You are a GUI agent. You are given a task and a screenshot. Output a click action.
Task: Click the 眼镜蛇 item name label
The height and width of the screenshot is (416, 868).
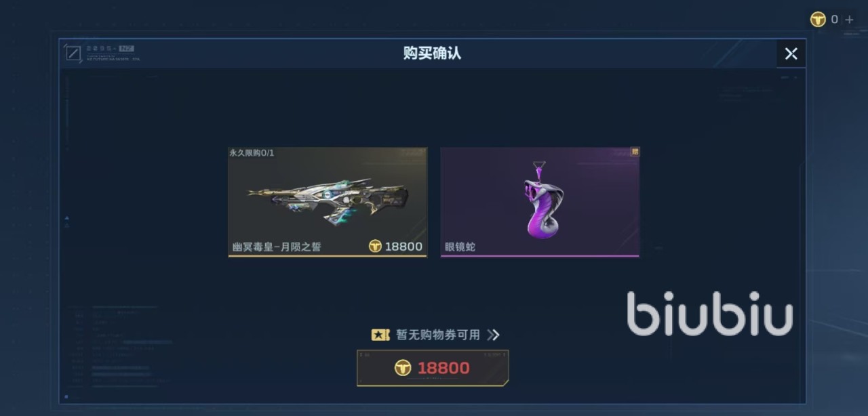click(x=460, y=247)
